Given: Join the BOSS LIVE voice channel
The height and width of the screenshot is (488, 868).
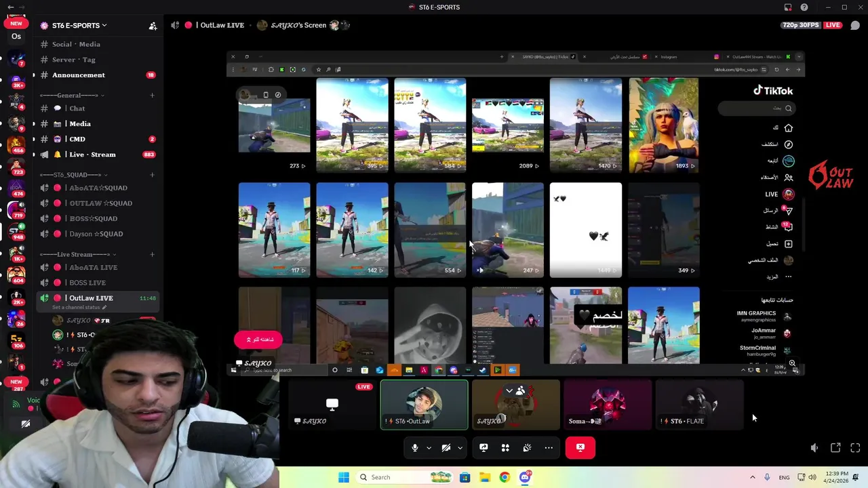Looking at the screenshot, I should [x=98, y=283].
